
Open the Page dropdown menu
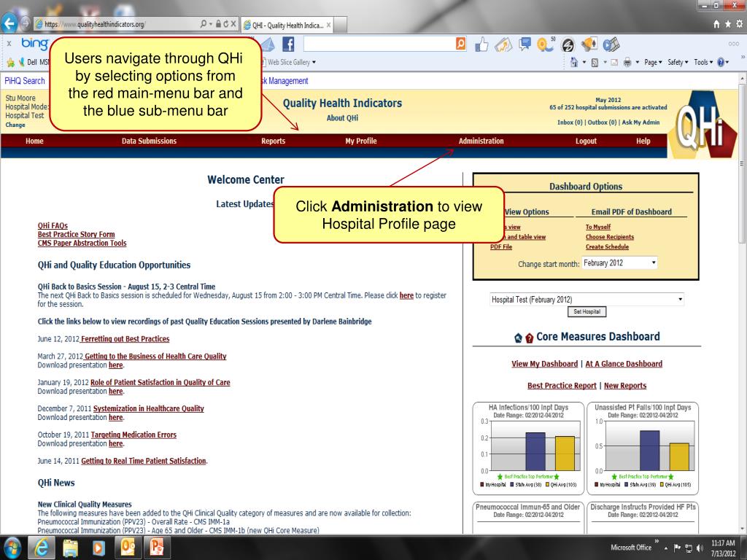pos(653,62)
